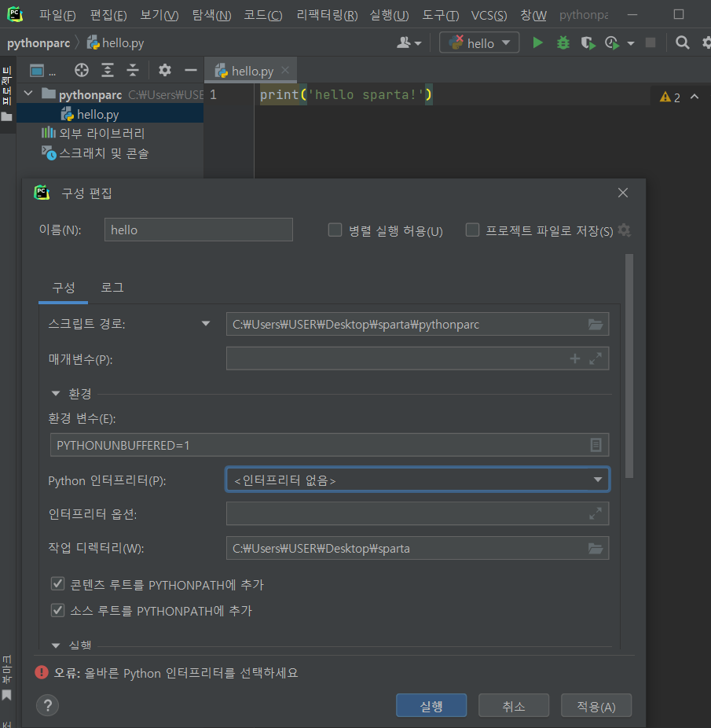Run with coverage shield icon

(588, 43)
